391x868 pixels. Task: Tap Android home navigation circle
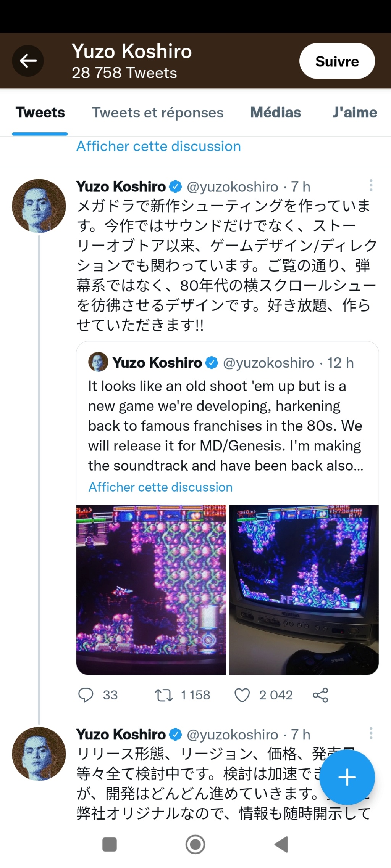coord(195,844)
